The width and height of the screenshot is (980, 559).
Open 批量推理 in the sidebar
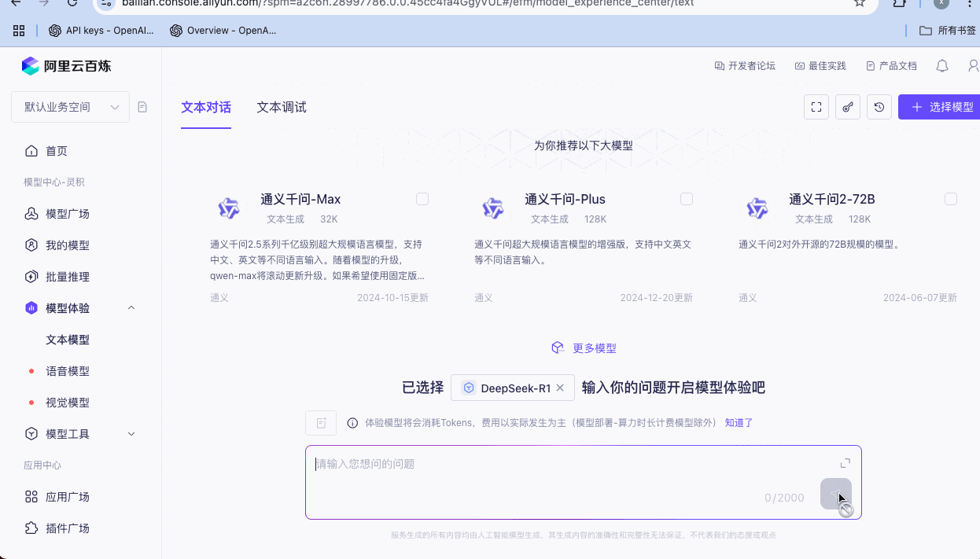(x=68, y=277)
